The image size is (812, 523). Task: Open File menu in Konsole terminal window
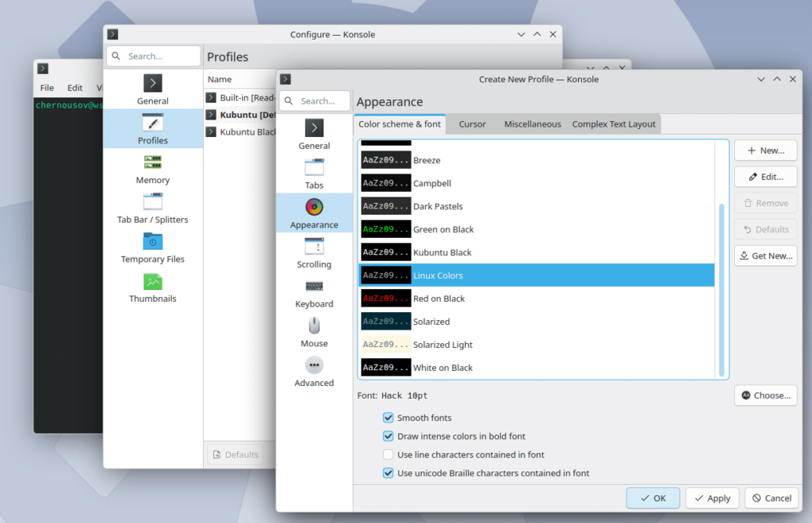pyautogui.click(x=47, y=88)
